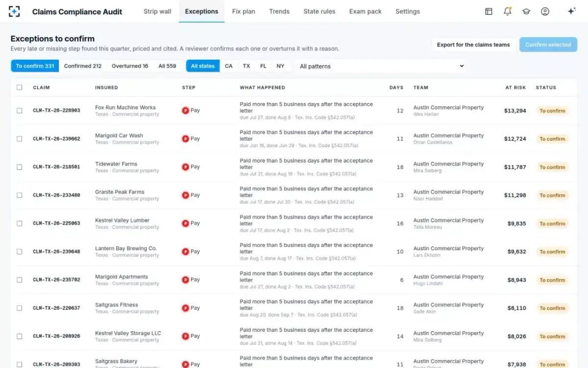Image resolution: width=588 pixels, height=368 pixels.
Task: Check the box for CLM-TX-26-239662
Action: click(20, 139)
